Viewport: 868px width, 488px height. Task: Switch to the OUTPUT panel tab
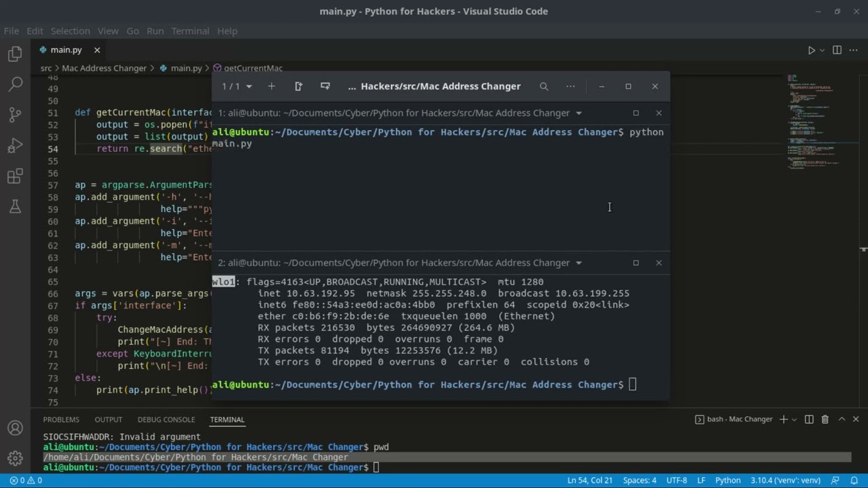pyautogui.click(x=108, y=420)
